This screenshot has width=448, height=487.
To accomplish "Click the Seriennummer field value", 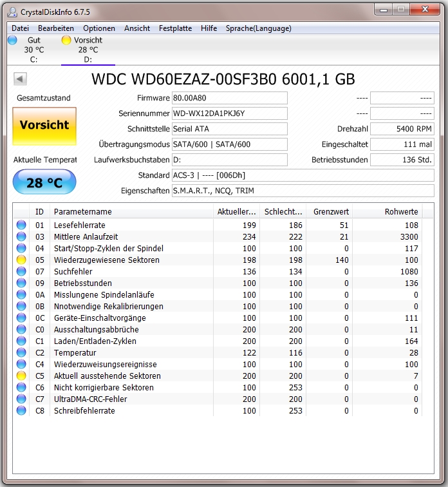I will point(230,113).
